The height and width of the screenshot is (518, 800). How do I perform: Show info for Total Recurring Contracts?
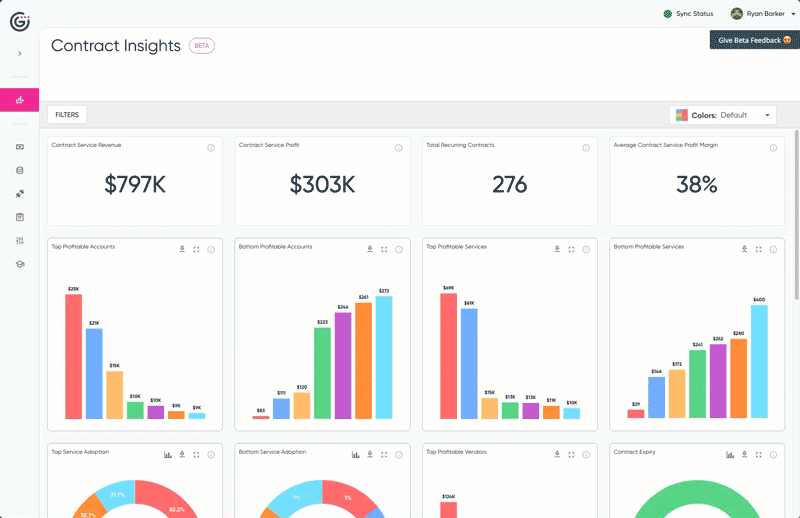click(x=586, y=148)
